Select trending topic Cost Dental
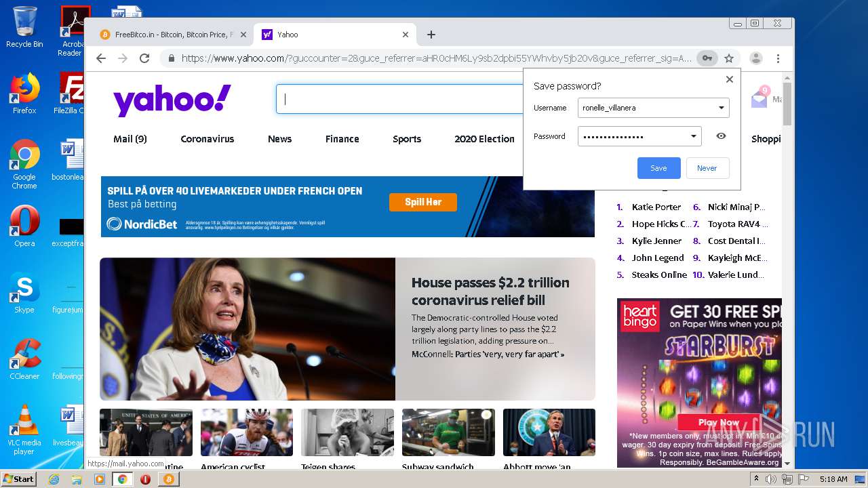This screenshot has width=868, height=488. [x=736, y=241]
